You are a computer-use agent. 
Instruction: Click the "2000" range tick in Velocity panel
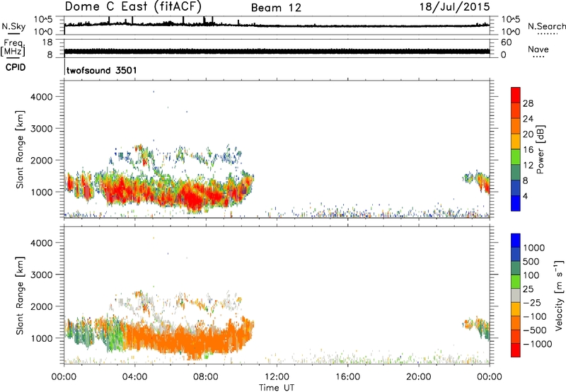pyautogui.click(x=42, y=306)
